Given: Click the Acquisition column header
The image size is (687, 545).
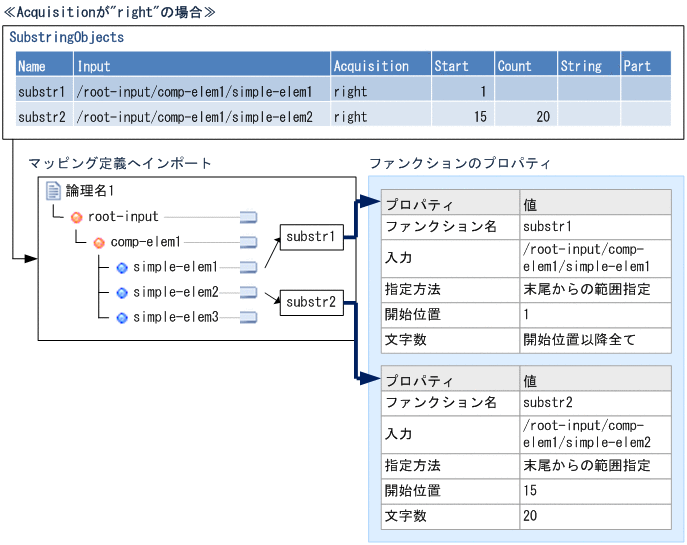Looking at the screenshot, I should 379,66.
